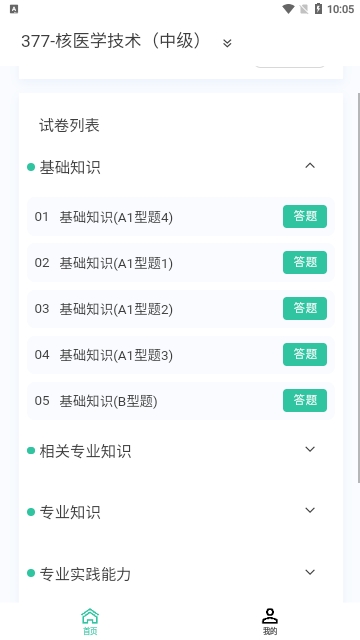Tap the Wi-Fi status bar icon
The width and height of the screenshot is (360, 640).
289,9
